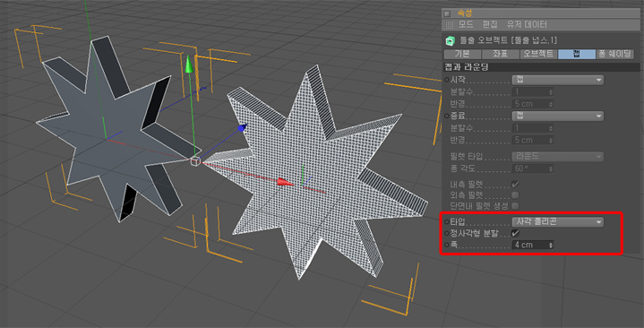Viewport: 644px width, 328px height.
Task: Open the 타입 사각 폴리곤 dropdown
Action: coord(557,222)
